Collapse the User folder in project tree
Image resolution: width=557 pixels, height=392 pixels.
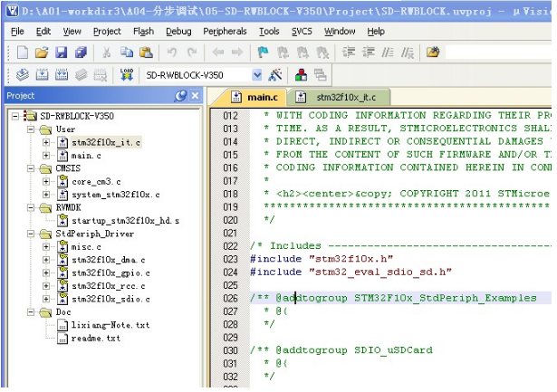click(x=31, y=129)
